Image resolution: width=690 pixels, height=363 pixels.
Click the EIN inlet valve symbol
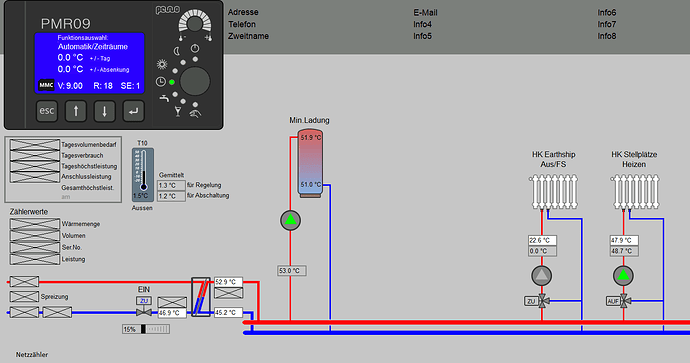pyautogui.click(x=144, y=312)
